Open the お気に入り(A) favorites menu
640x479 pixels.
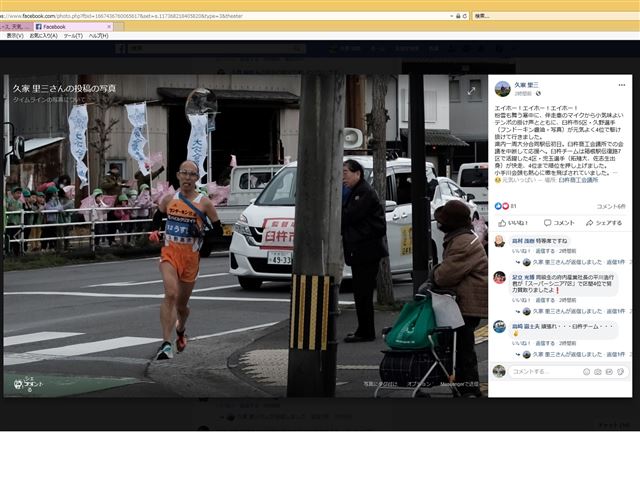point(43,36)
